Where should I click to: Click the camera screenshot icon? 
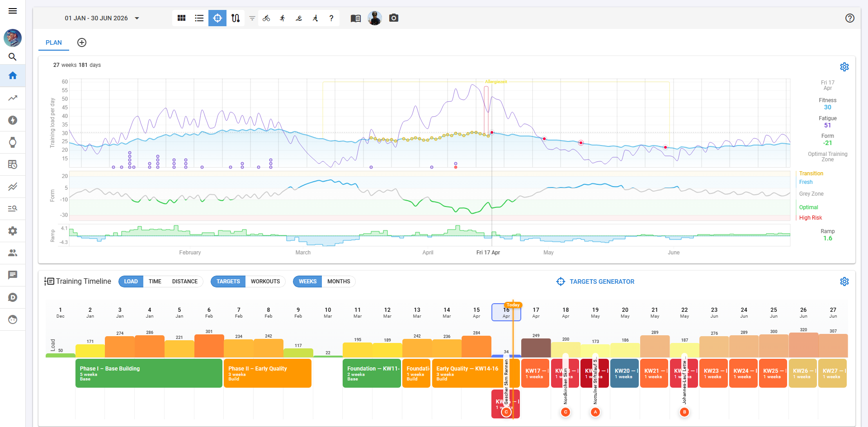coord(394,18)
